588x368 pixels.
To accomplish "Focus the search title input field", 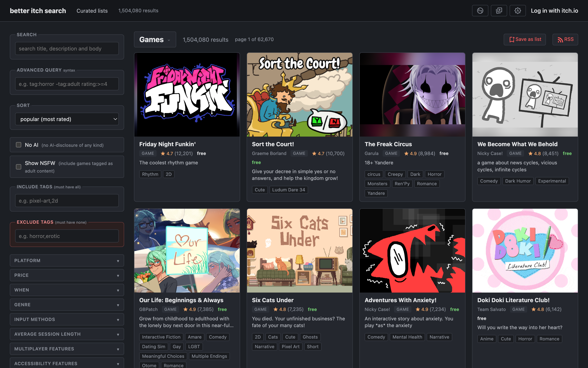I will tap(67, 48).
